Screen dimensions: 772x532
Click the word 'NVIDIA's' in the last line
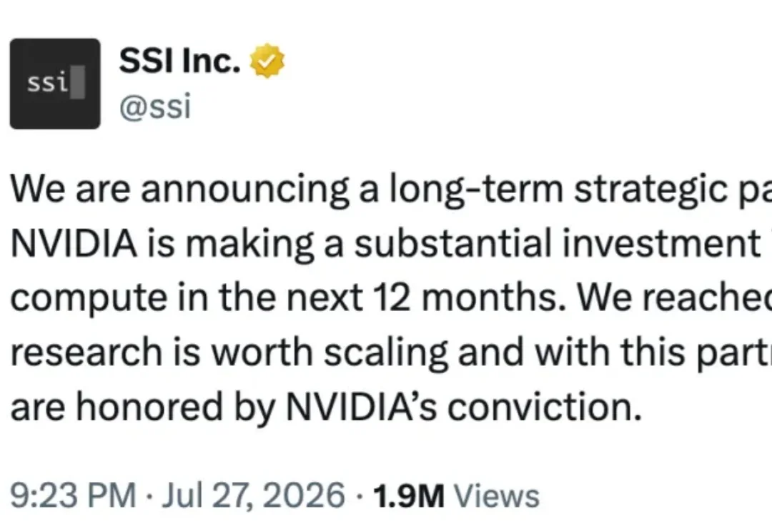362,408
